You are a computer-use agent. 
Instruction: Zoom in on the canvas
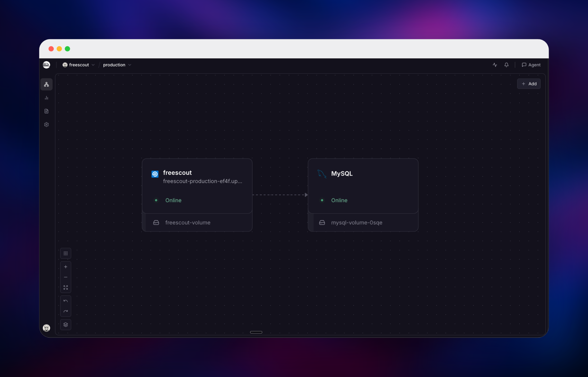(66, 267)
